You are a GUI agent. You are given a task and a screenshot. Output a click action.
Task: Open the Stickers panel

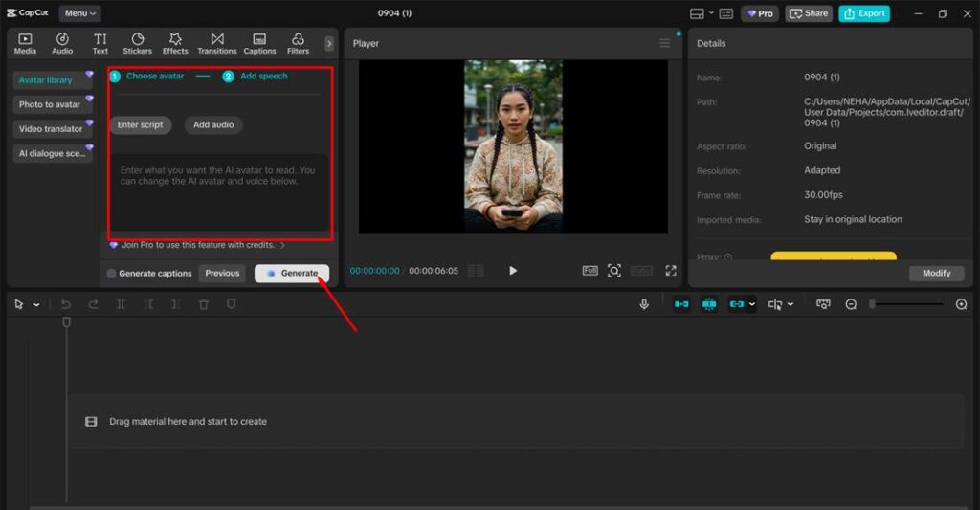137,43
